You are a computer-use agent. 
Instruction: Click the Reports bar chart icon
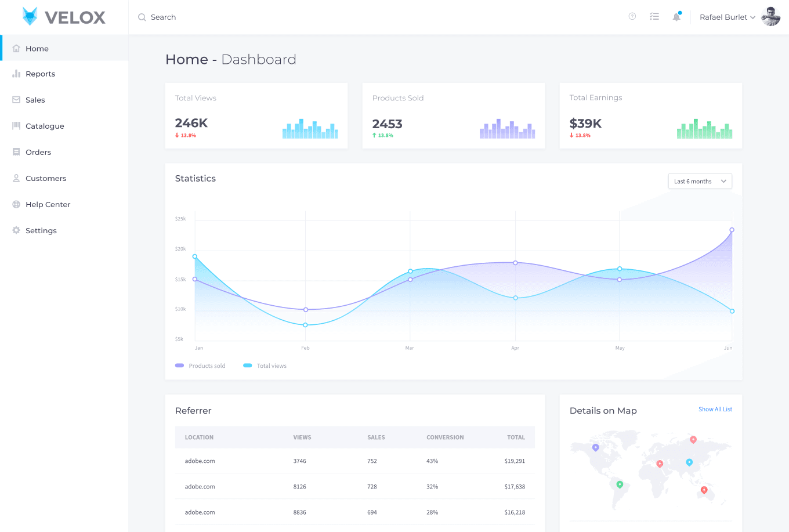click(16, 74)
